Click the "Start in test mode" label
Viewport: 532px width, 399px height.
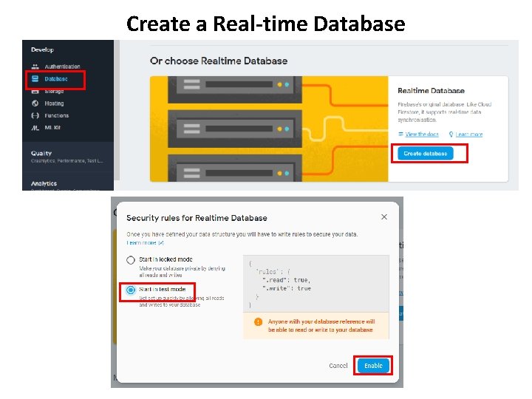[162, 289]
